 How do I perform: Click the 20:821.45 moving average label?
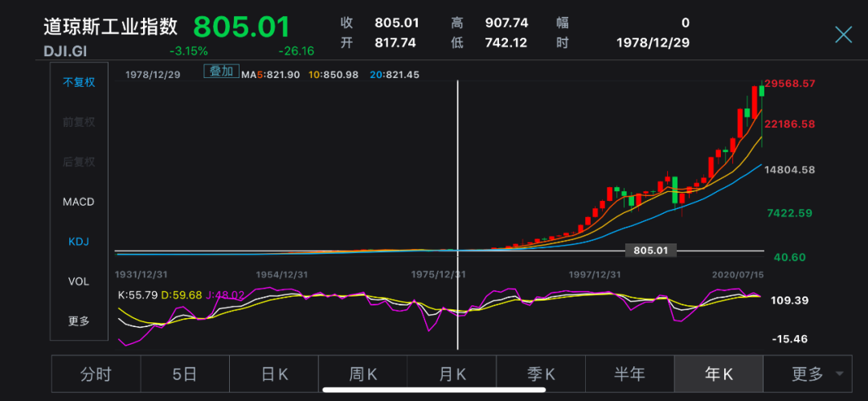394,74
